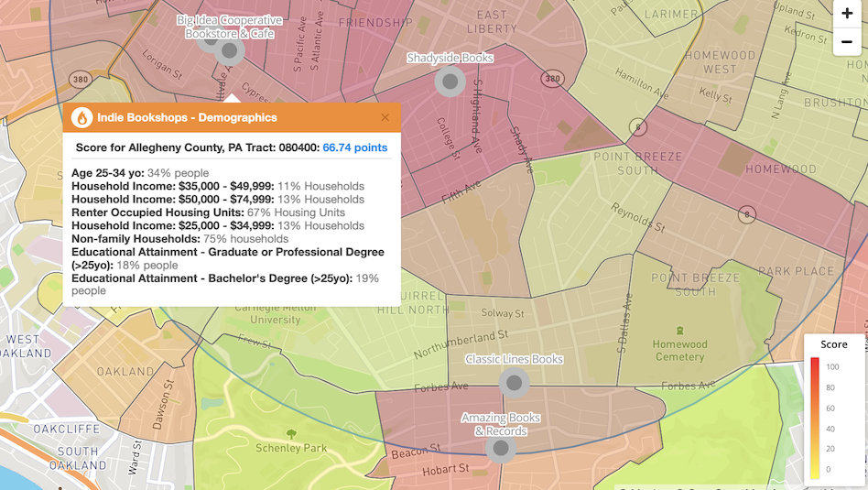The height and width of the screenshot is (490, 868).
Task: Click the Homewood Cemetery landmark icon
Action: pos(679,331)
